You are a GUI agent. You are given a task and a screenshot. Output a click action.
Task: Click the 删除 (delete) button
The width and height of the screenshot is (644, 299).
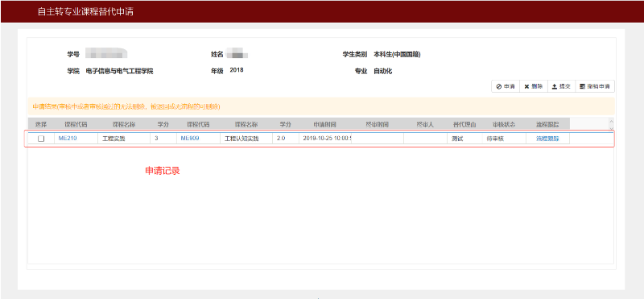pos(534,86)
